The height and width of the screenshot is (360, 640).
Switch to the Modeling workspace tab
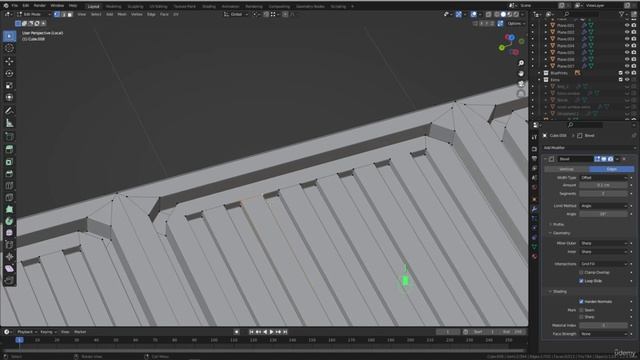pos(113,7)
